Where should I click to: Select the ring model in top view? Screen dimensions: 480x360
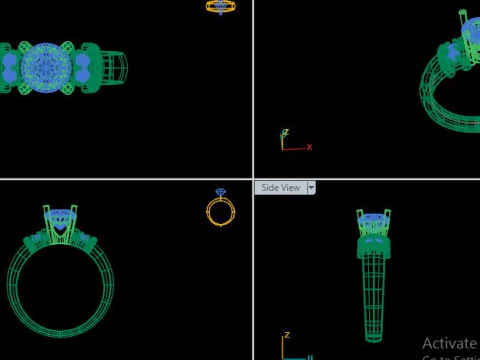(64, 68)
